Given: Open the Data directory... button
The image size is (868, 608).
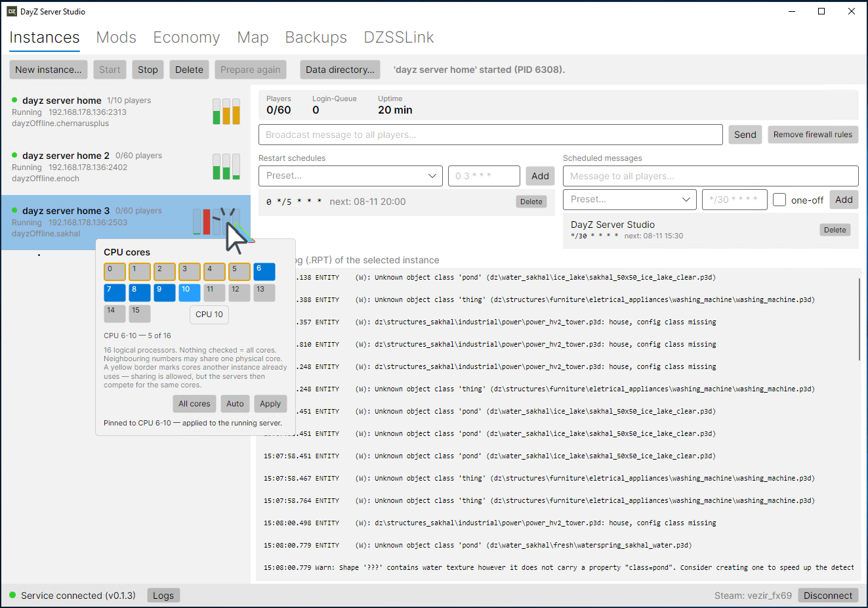Looking at the screenshot, I should click(x=340, y=70).
